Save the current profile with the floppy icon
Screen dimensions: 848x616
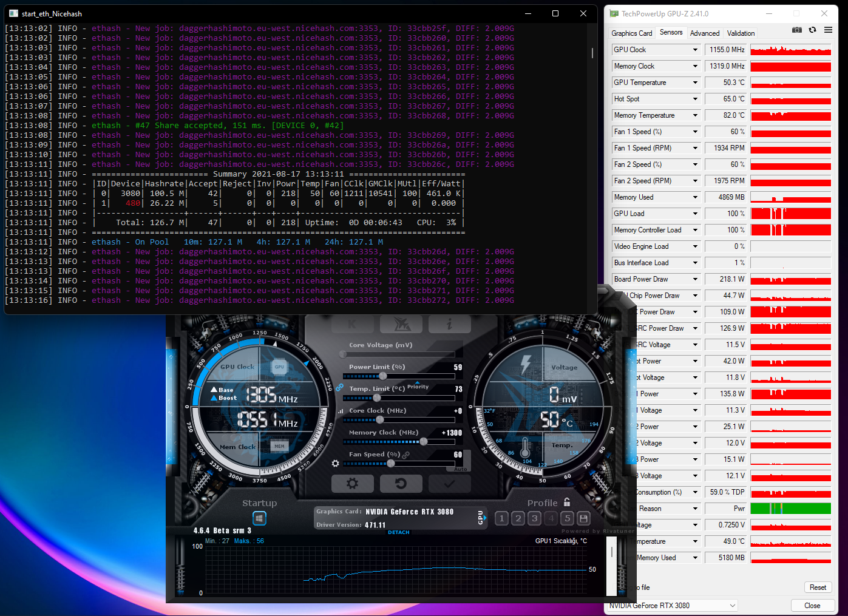pos(583,518)
